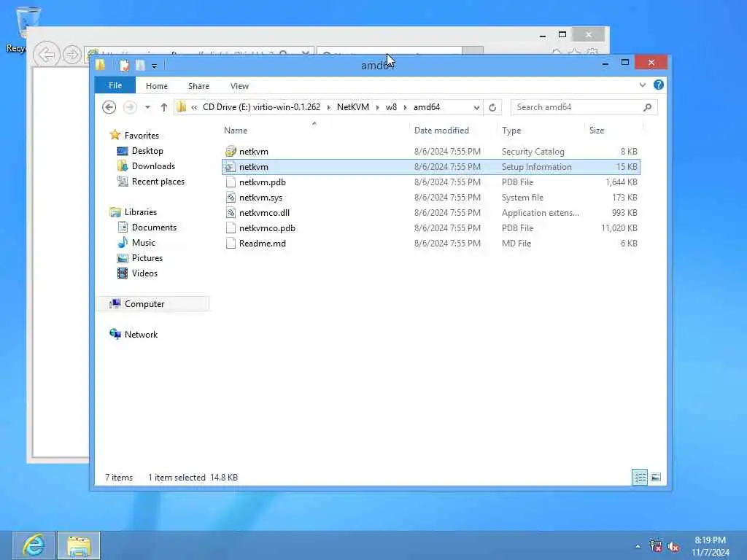Switch to the Share ribbon tab
The image size is (747, 560).
point(198,86)
